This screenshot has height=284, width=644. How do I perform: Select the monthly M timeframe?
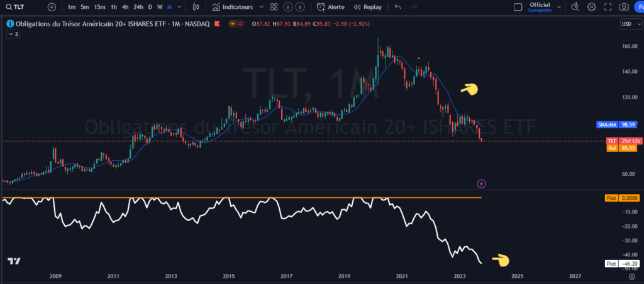pos(169,7)
